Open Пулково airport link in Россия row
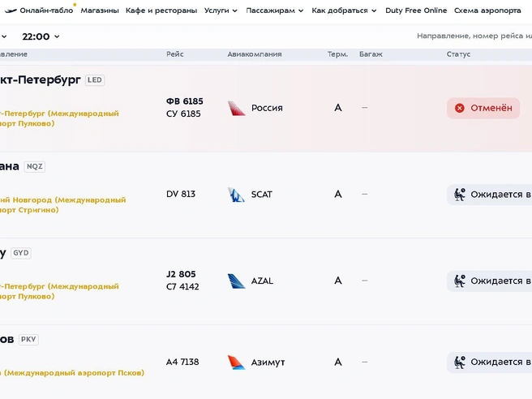Screen dimensions: 532x399 (59, 118)
